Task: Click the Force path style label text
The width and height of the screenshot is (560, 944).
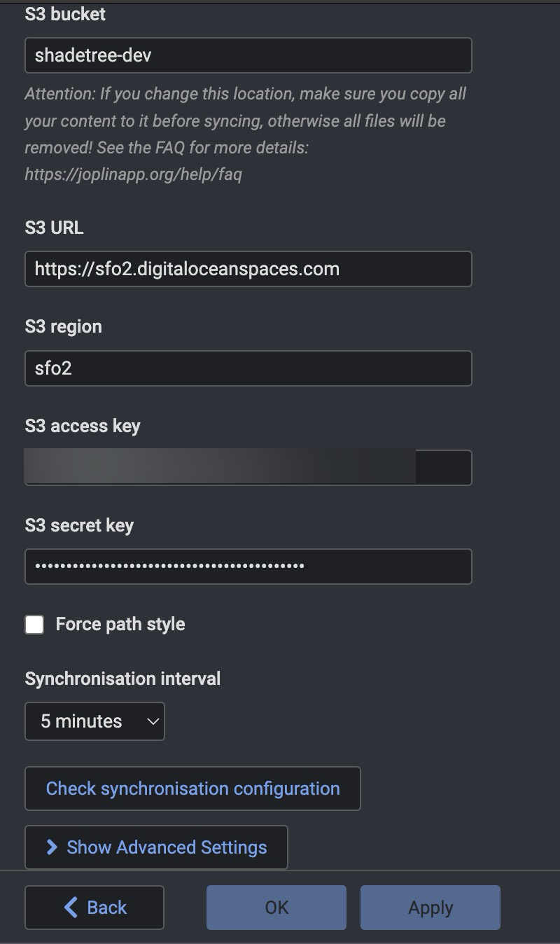Action: [120, 625]
